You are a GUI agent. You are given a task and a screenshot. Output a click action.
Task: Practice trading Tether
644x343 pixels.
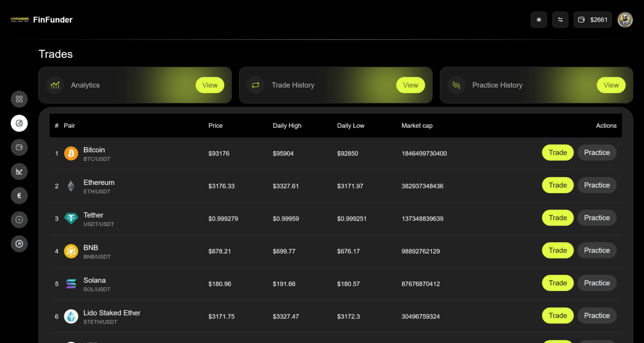click(x=597, y=218)
